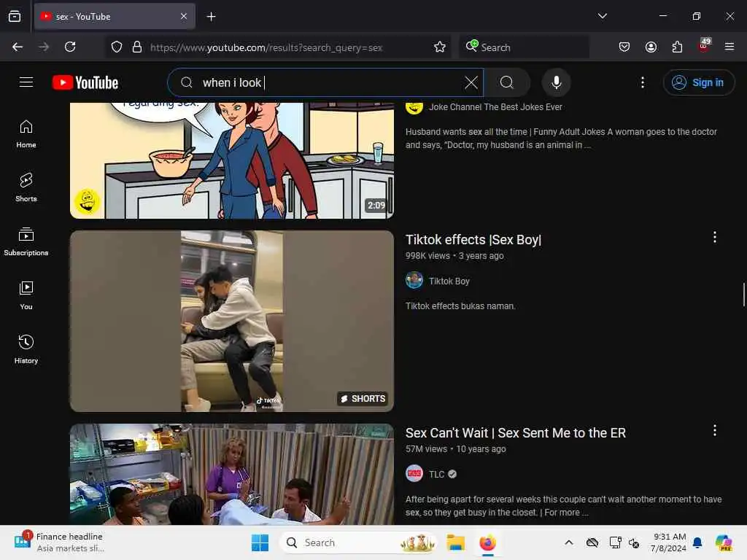Open the Tiktok Boy channel
The image size is (747, 560).
point(449,281)
